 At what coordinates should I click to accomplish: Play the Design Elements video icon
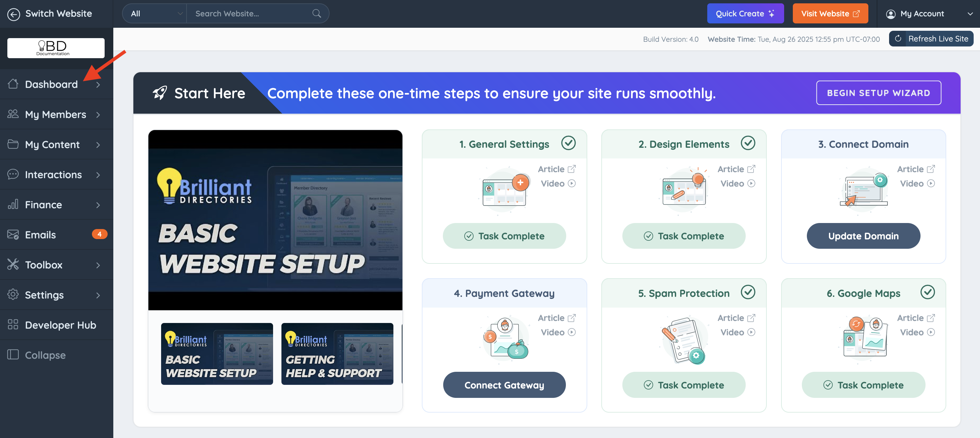[x=751, y=184]
